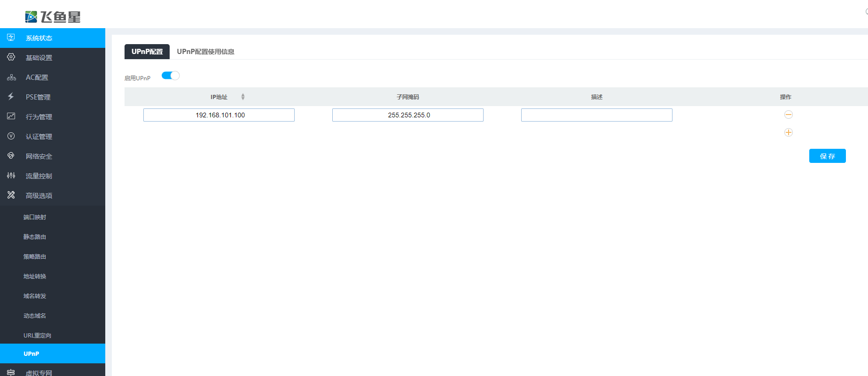The height and width of the screenshot is (376, 868).
Task: Add a new row with plus icon
Action: point(788,132)
